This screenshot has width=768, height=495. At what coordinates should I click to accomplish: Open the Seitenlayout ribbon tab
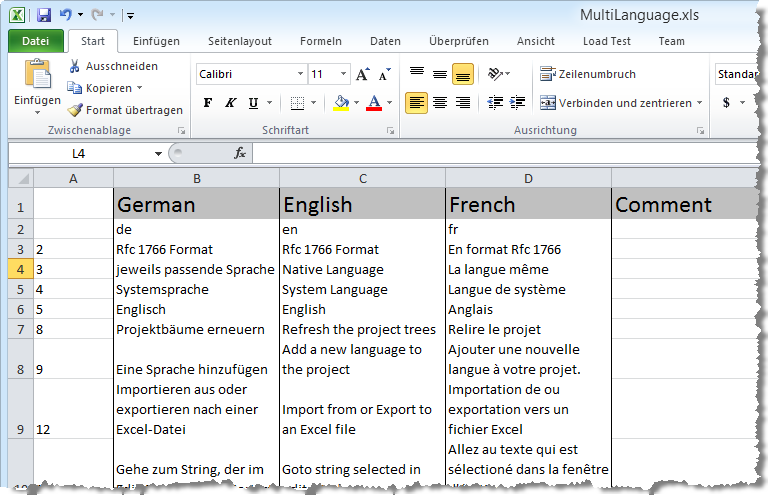coord(239,41)
